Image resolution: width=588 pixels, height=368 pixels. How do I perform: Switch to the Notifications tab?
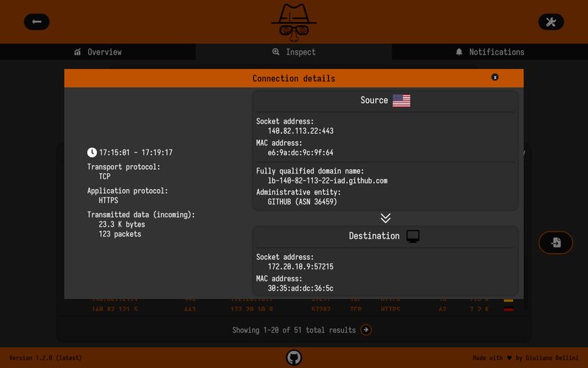point(490,52)
